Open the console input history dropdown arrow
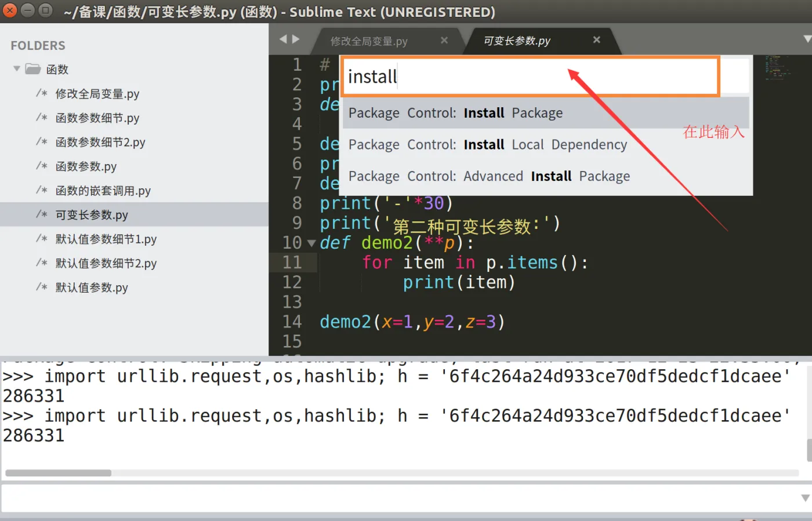Image resolution: width=812 pixels, height=521 pixels. click(x=805, y=498)
